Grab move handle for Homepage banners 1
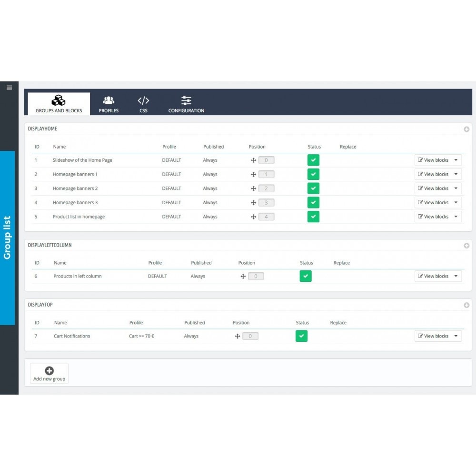The width and height of the screenshot is (476, 476). tap(254, 175)
